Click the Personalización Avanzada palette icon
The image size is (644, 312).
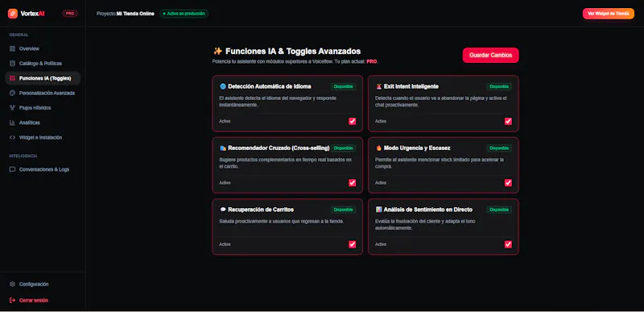[12, 93]
